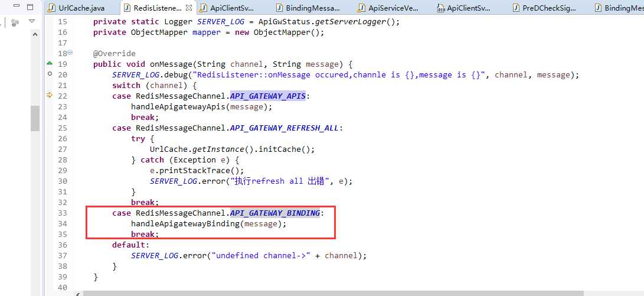Close the RedisListene... editor tab
Viewport: 644px width, 296px height.
pos(188,8)
